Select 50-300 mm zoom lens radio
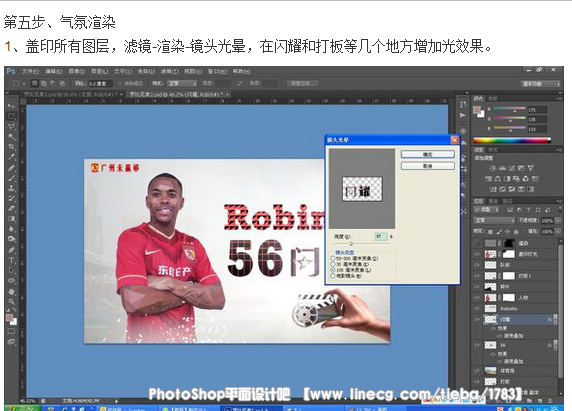The width and height of the screenshot is (572, 411). 333,258
